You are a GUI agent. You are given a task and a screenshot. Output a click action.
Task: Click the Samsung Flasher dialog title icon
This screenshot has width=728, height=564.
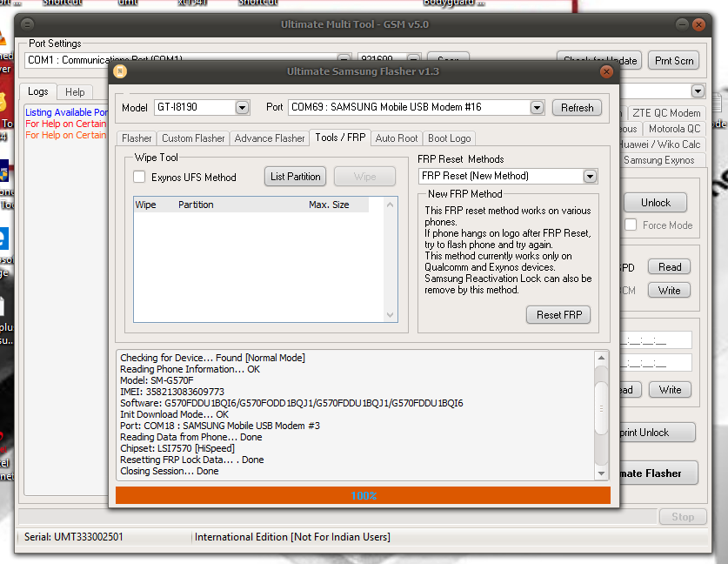(x=120, y=71)
